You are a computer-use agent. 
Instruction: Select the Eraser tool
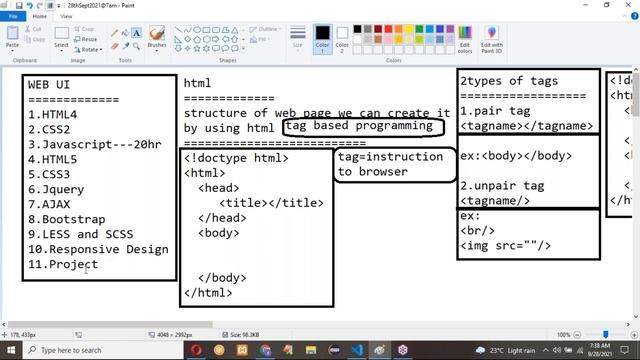115,46
